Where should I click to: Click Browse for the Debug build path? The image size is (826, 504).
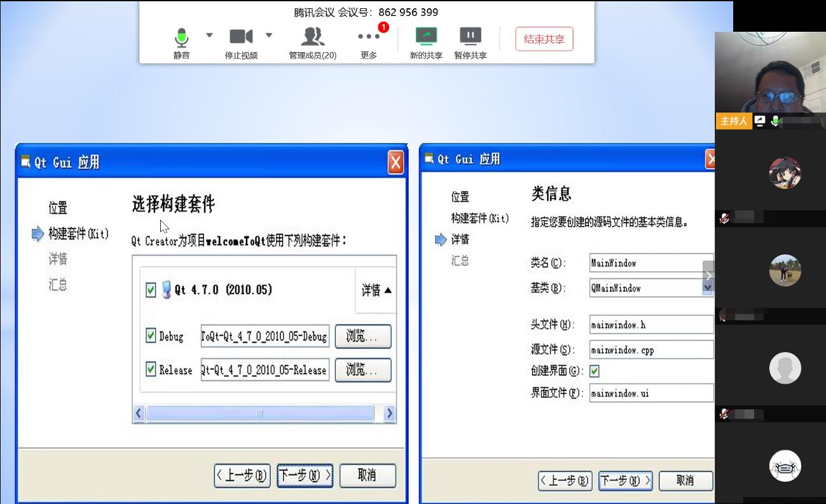click(362, 336)
